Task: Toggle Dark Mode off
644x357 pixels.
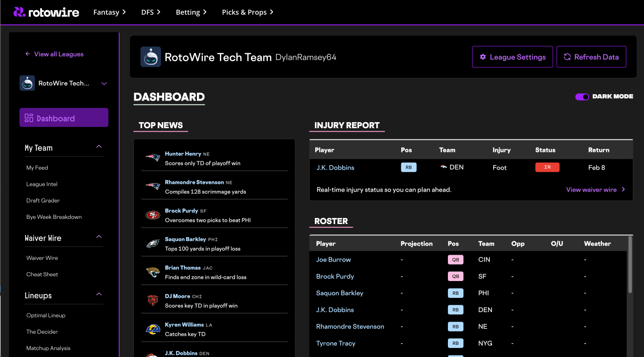Action: 582,97
